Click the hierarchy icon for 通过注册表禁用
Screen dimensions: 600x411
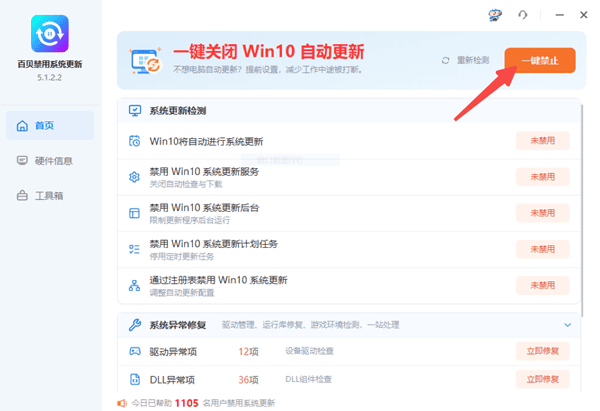pos(134,285)
